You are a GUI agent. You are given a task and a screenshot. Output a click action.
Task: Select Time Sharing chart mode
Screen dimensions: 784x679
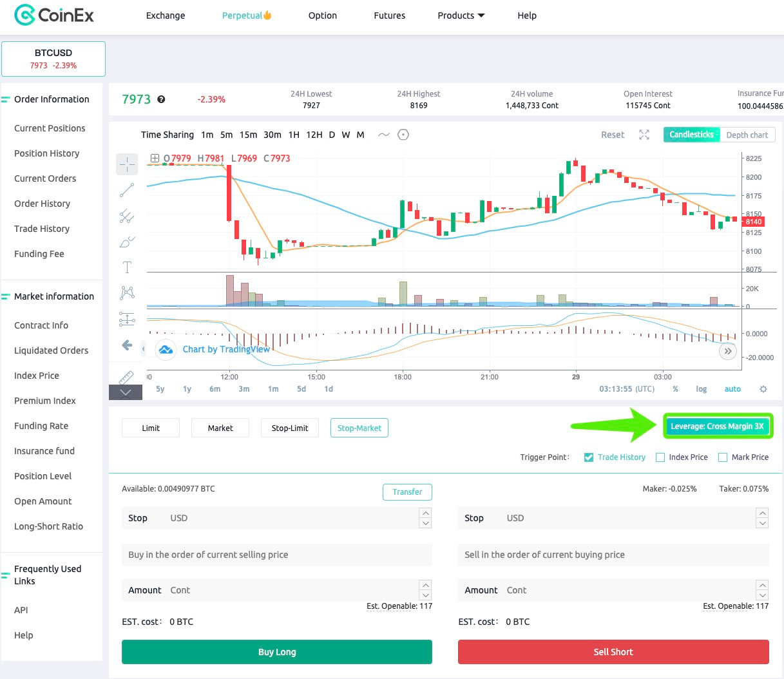167,135
